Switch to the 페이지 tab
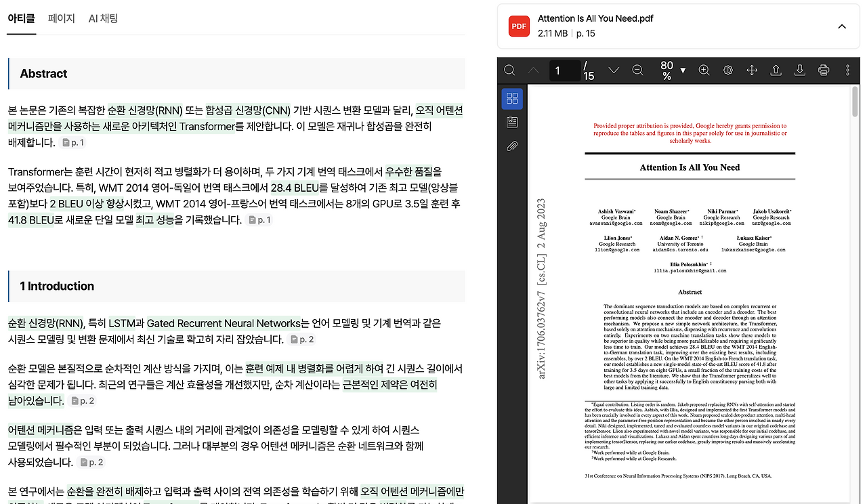This screenshot has height=504, width=867. [62, 19]
